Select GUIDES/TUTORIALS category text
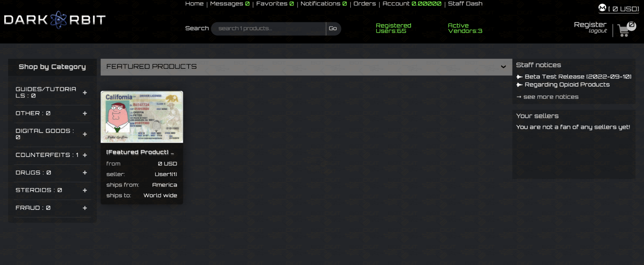The image size is (644, 265). click(x=46, y=92)
